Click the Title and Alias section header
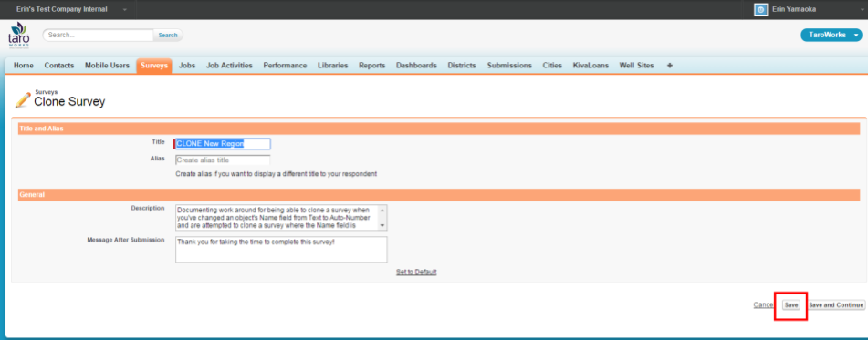The image size is (868, 340). pos(438,129)
